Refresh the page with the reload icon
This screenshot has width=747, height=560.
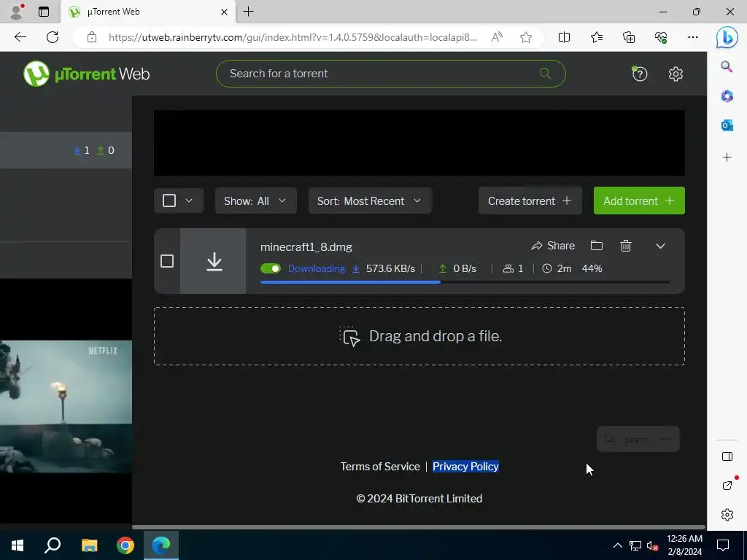click(x=53, y=37)
